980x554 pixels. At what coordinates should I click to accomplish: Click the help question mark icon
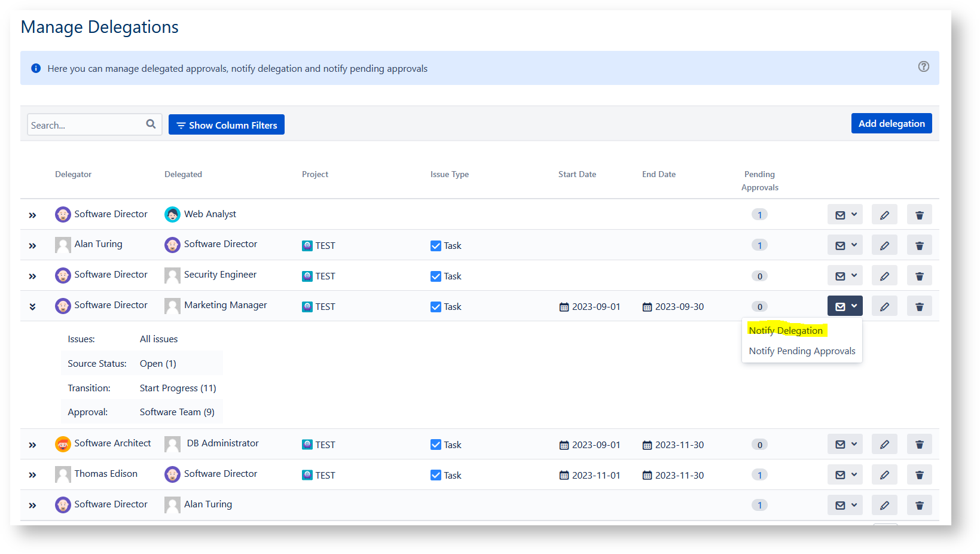click(x=923, y=66)
